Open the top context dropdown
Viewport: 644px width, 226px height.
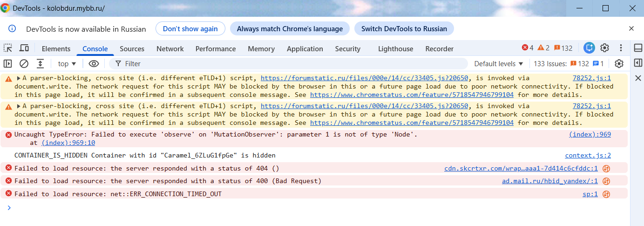(67, 63)
